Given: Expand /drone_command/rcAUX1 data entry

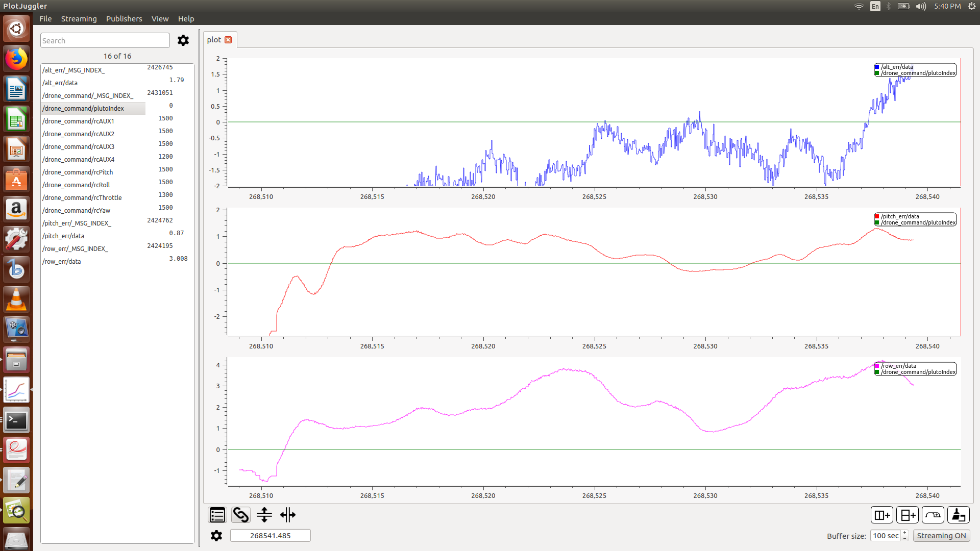Looking at the screenshot, I should pos(78,120).
